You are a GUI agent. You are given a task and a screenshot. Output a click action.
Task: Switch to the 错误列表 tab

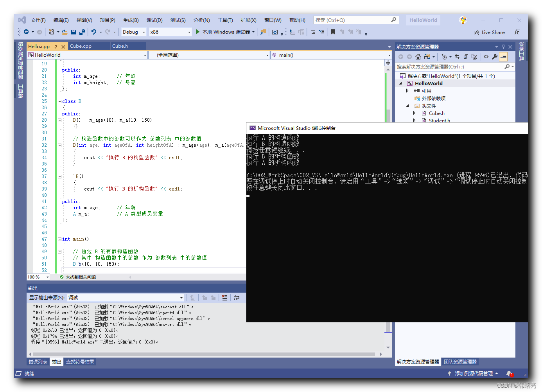click(38, 362)
